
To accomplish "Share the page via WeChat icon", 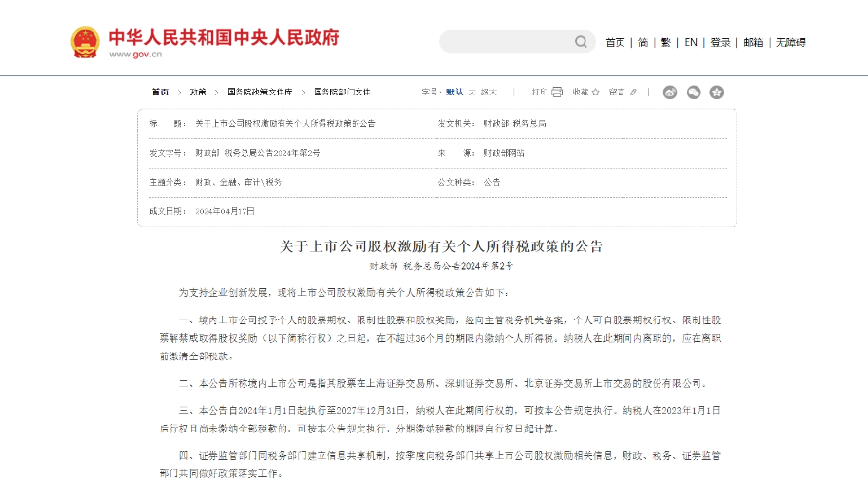I will click(x=694, y=93).
